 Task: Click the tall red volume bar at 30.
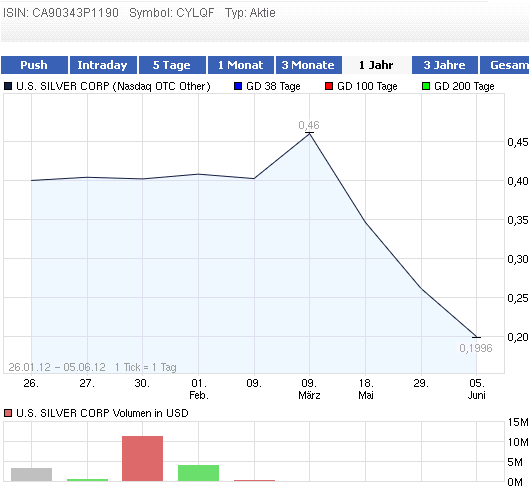(x=142, y=458)
